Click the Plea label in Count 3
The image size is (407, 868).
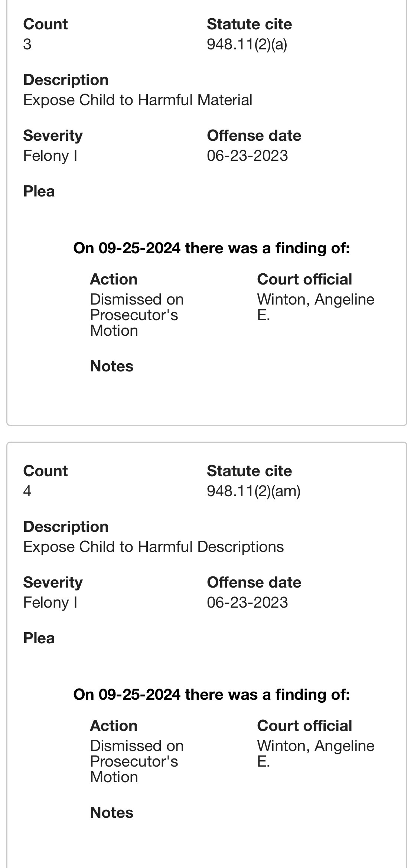[x=39, y=191]
